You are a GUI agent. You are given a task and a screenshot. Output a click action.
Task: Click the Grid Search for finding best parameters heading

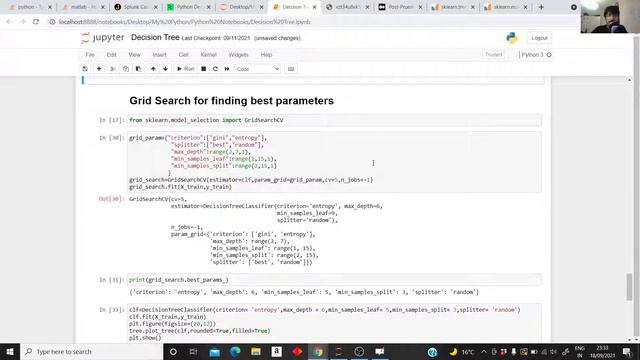pyautogui.click(x=231, y=101)
